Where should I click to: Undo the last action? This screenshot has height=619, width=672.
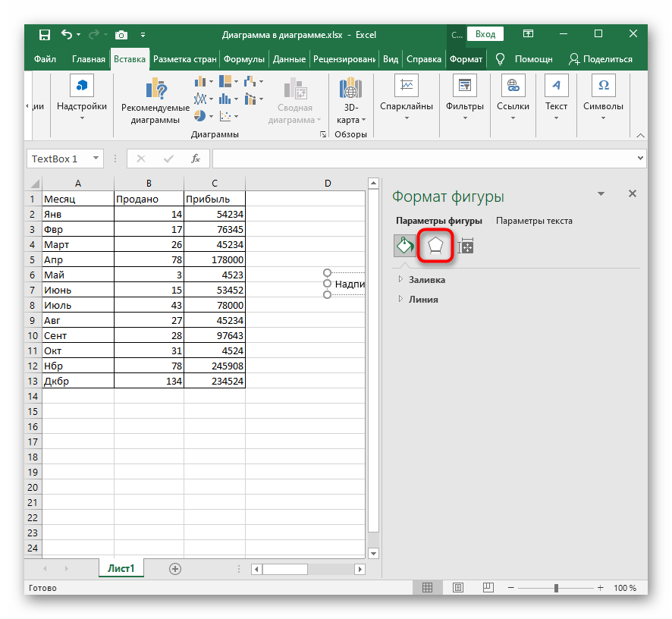[67, 34]
